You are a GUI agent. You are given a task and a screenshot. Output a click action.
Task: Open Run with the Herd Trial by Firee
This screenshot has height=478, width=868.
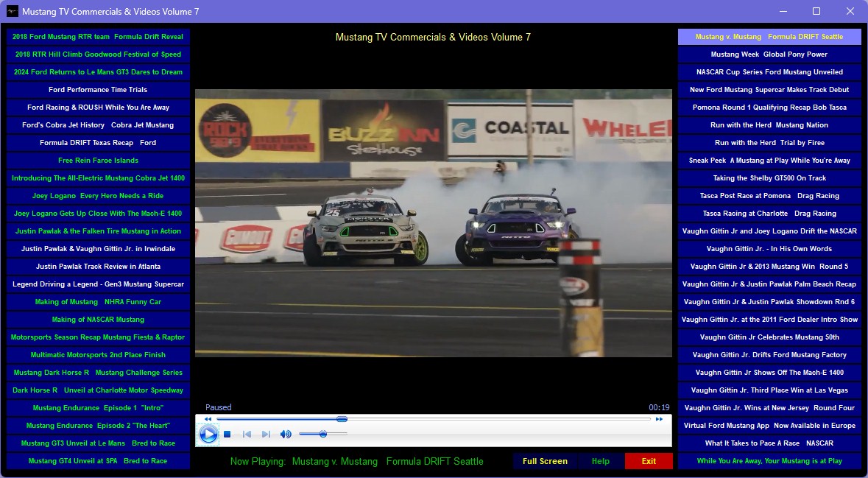(769, 143)
